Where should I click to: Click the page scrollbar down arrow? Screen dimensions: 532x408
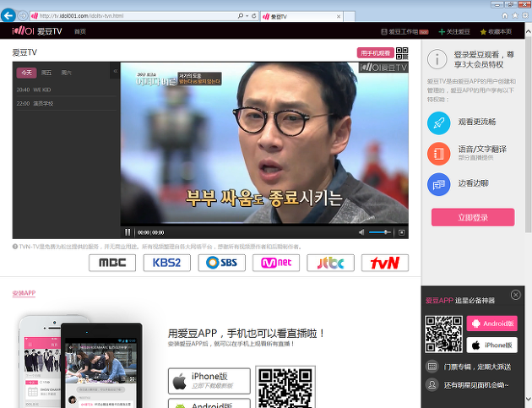(528, 398)
